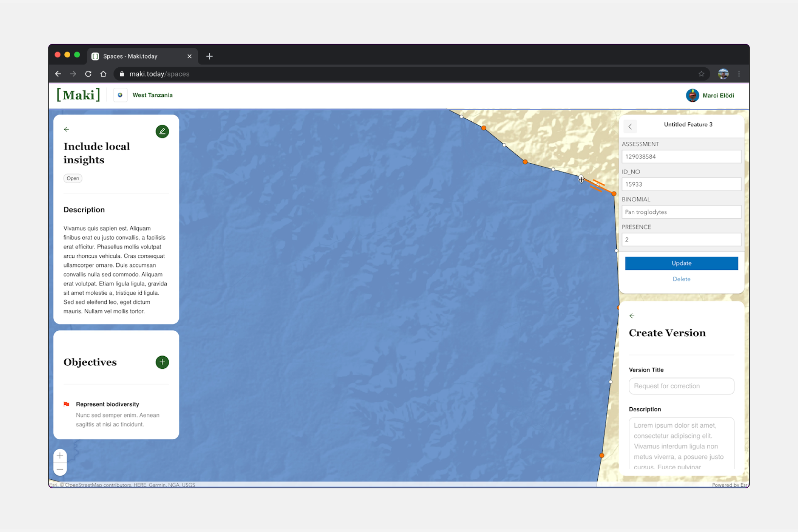Click the Version Title input field

tap(681, 386)
